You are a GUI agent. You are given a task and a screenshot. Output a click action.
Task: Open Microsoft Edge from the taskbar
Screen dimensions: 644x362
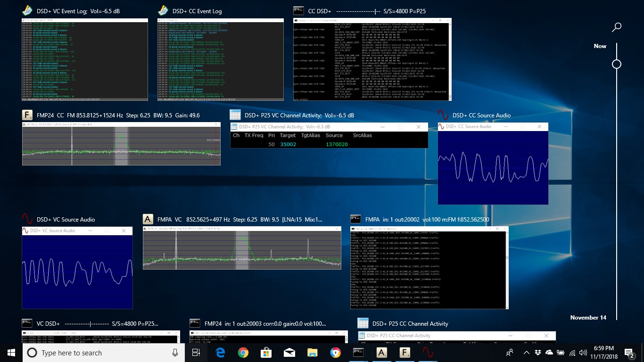pos(220,352)
